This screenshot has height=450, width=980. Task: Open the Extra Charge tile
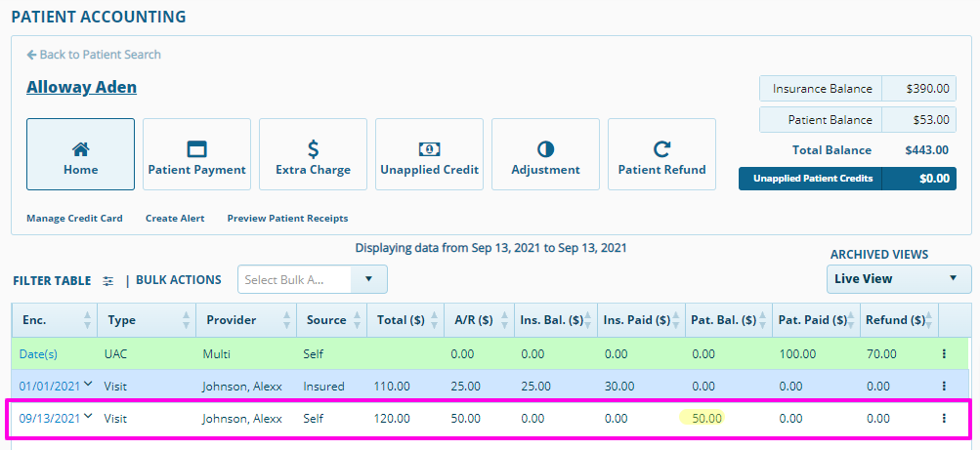pyautogui.click(x=313, y=154)
